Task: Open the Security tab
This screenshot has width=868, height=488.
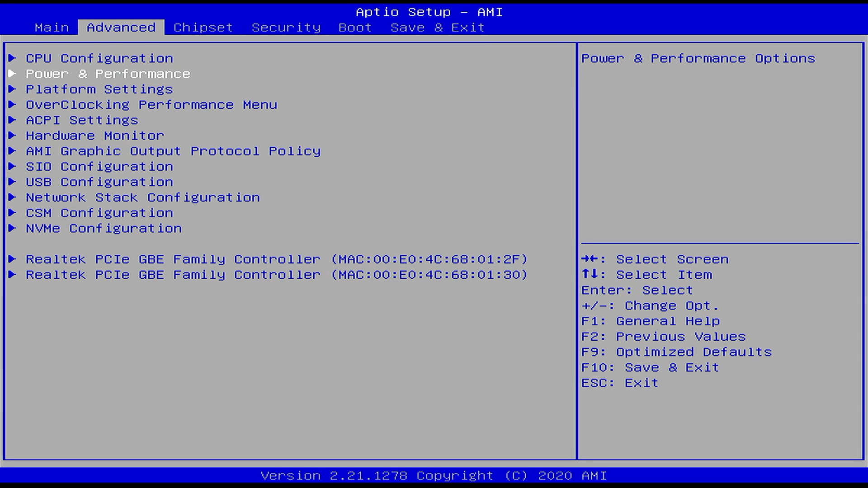Action: pos(286,28)
